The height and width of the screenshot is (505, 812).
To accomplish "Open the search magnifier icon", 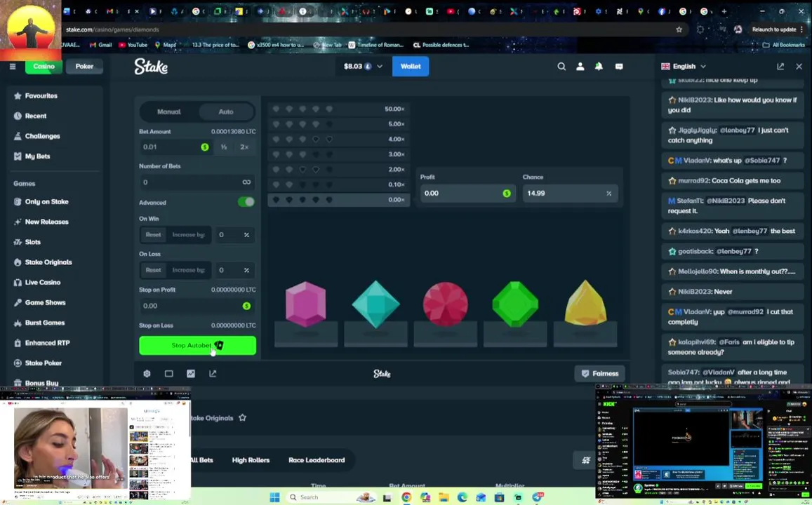I will tap(561, 66).
